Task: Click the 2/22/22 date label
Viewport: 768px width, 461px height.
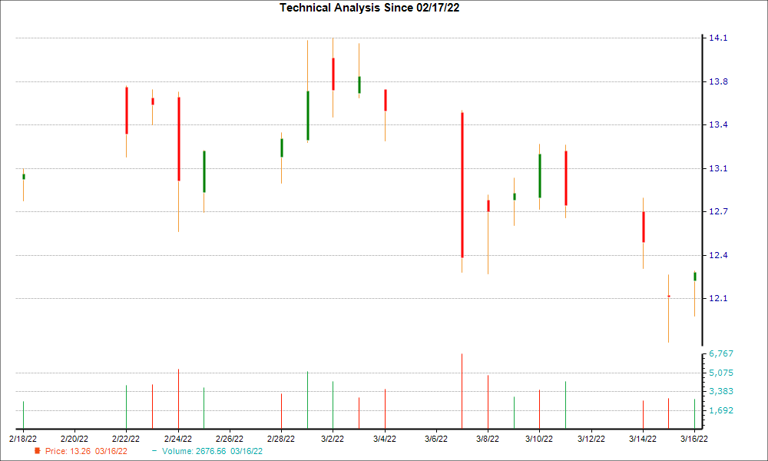Action: point(126,439)
